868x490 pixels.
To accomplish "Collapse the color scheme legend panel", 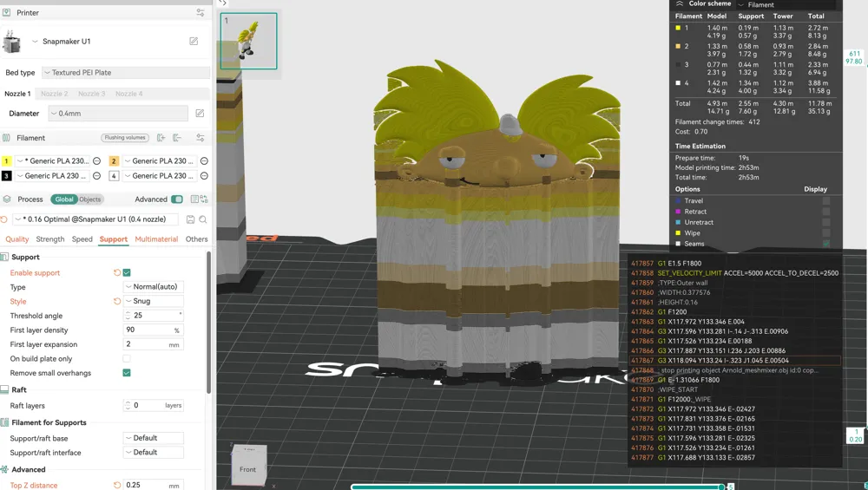I will pos(680,3).
